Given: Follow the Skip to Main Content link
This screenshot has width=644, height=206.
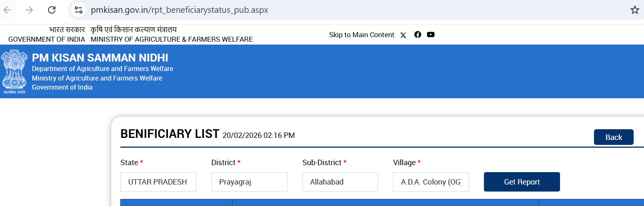Looking at the screenshot, I should 362,35.
